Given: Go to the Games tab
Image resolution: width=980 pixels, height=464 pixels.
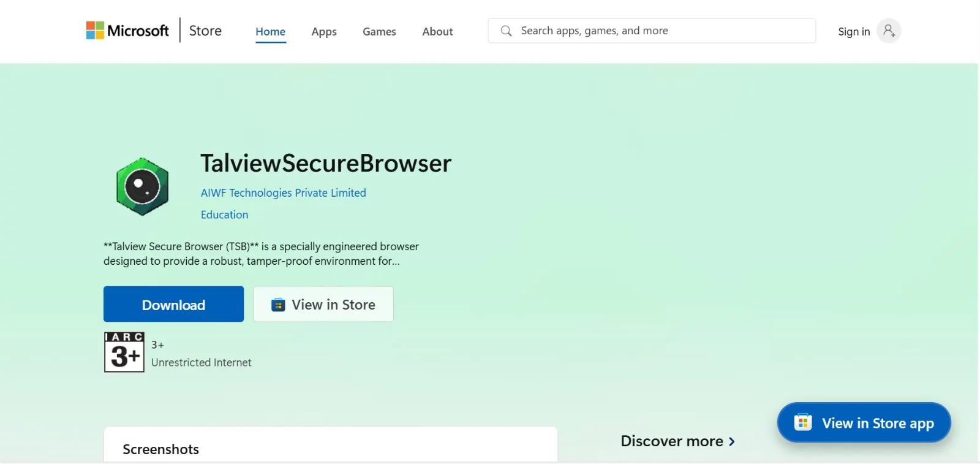Looking at the screenshot, I should (379, 31).
